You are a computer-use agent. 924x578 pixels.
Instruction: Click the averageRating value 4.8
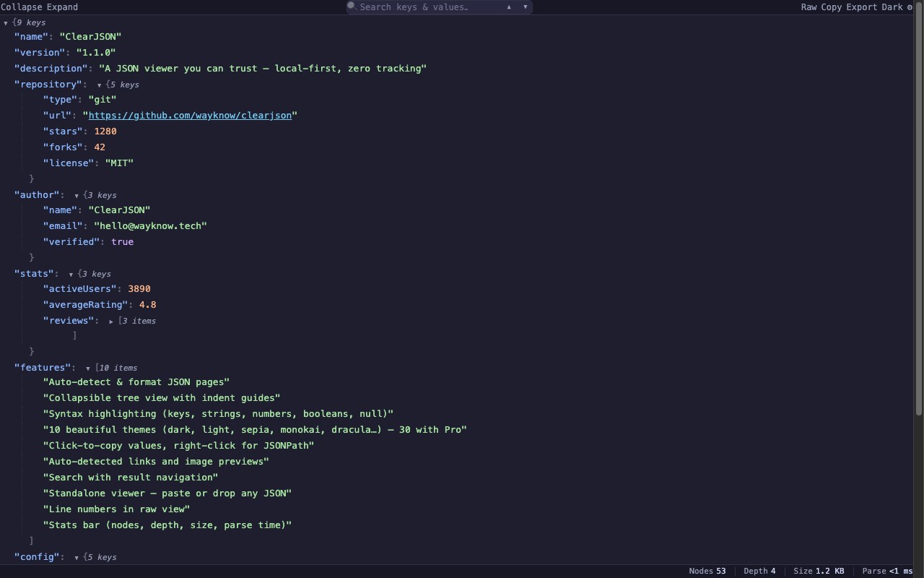click(148, 305)
